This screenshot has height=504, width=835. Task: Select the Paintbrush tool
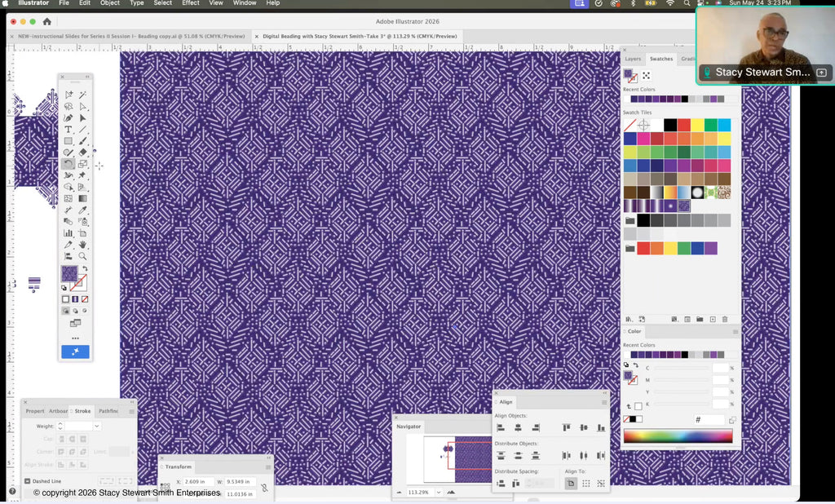(82, 141)
